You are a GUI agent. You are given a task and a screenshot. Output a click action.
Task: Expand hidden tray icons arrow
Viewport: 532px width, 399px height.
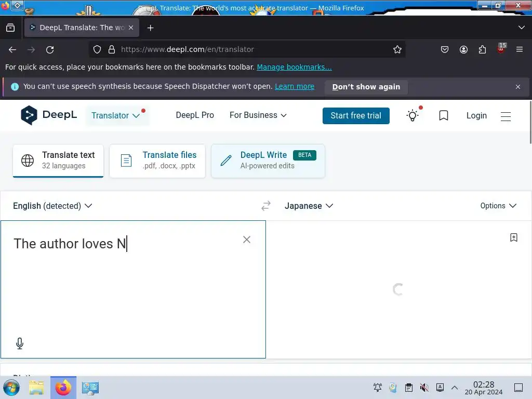click(x=455, y=388)
